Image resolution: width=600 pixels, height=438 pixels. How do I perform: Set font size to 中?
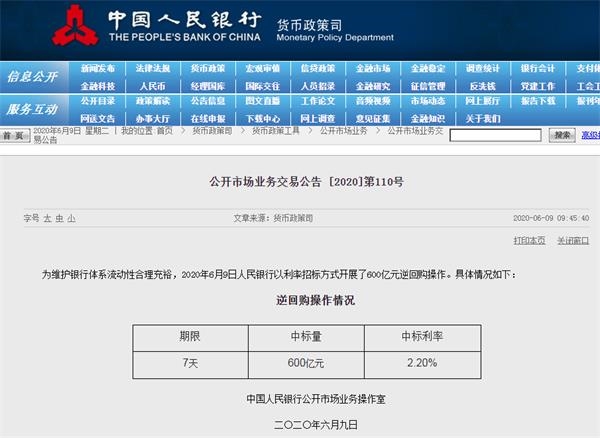pyautogui.click(x=59, y=218)
